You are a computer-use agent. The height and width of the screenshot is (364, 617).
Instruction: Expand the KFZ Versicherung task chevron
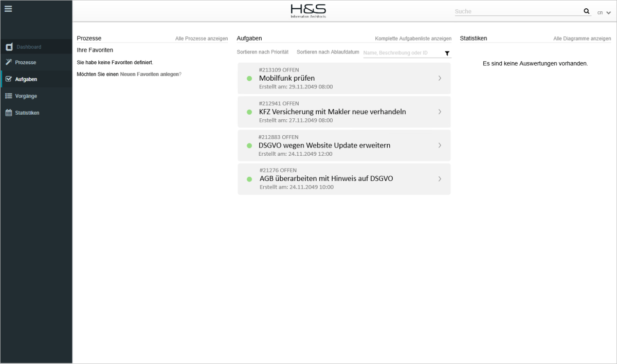tap(440, 112)
